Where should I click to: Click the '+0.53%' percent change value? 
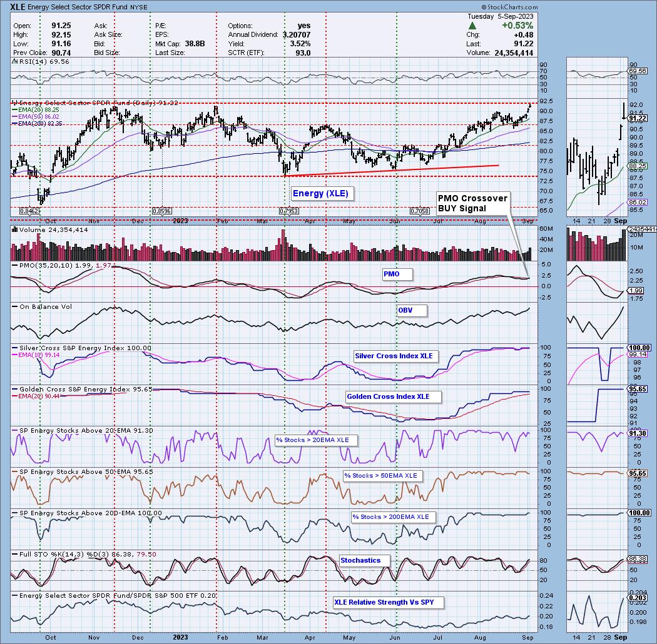[x=517, y=26]
